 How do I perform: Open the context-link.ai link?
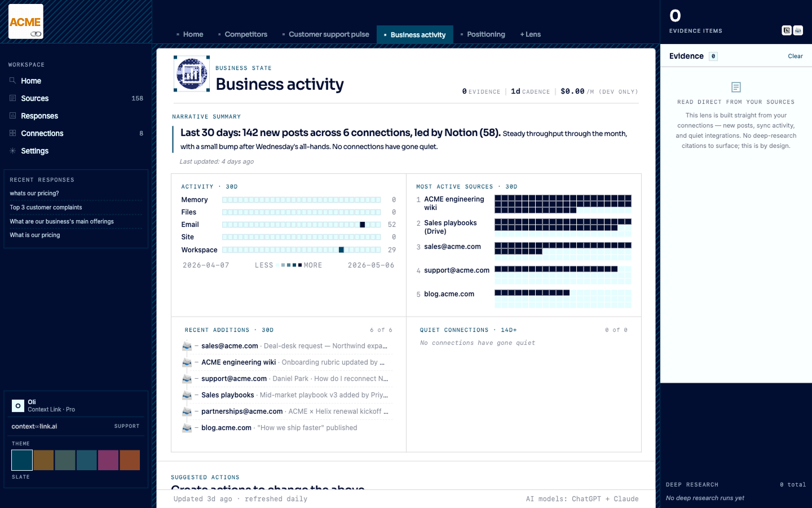(x=34, y=426)
